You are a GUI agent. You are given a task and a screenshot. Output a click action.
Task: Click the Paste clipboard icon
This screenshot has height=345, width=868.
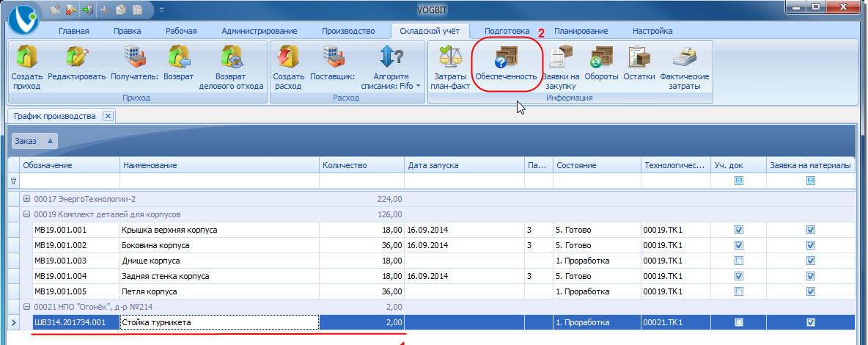(x=137, y=10)
